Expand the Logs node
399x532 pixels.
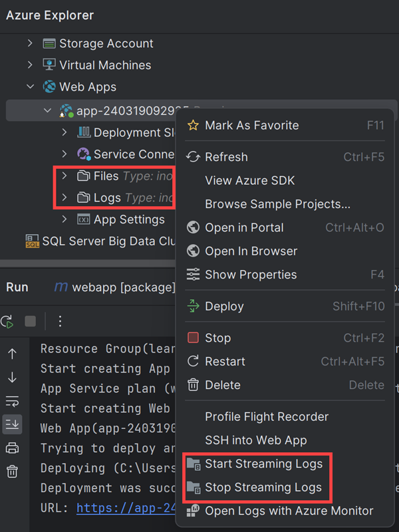point(65,198)
